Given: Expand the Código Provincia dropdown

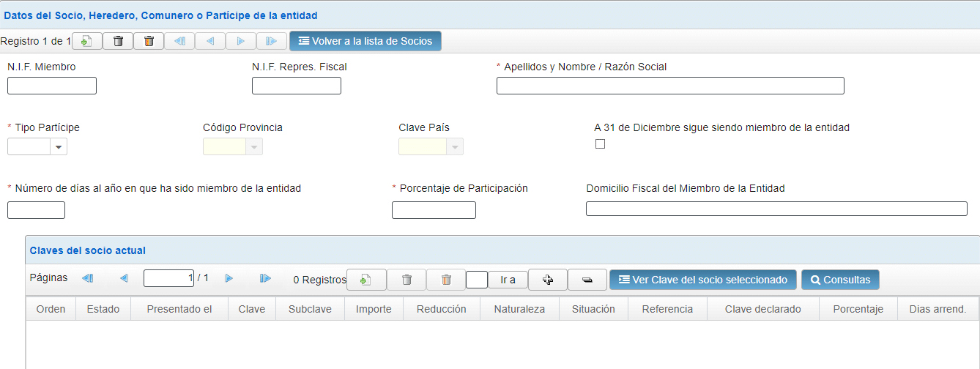Looking at the screenshot, I should click(x=254, y=147).
